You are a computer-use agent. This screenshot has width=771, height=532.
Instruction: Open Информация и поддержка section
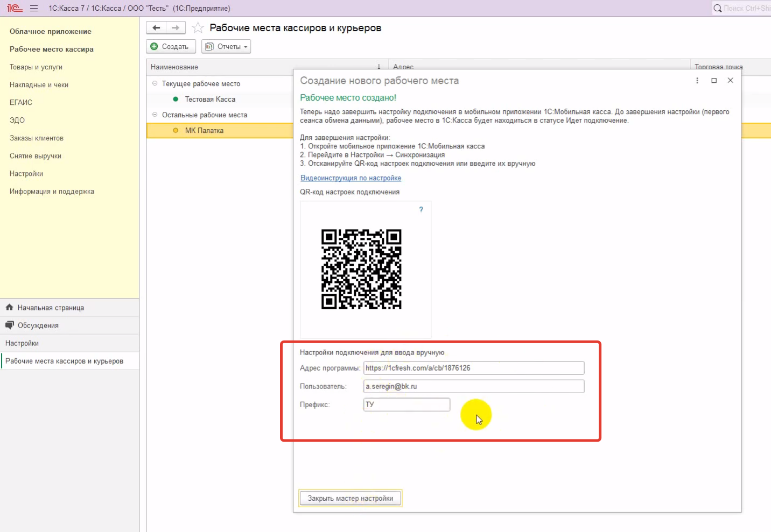point(52,191)
